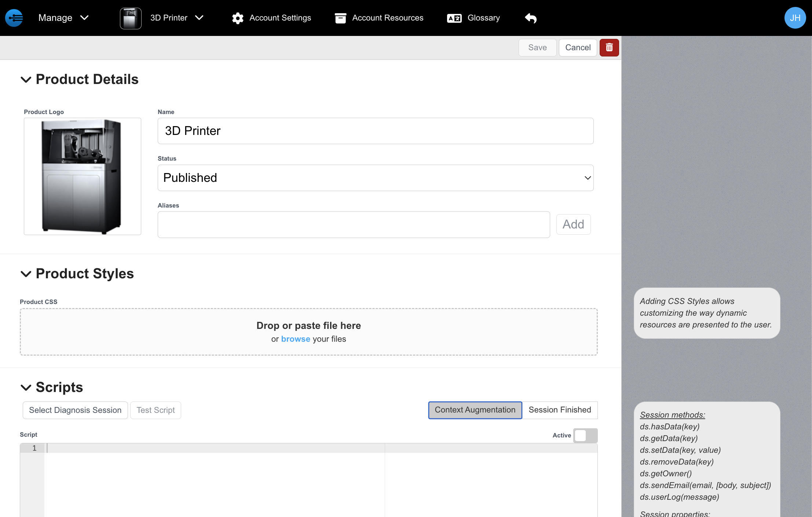This screenshot has height=517, width=812.
Task: Click the Cancel button
Action: [x=578, y=48]
